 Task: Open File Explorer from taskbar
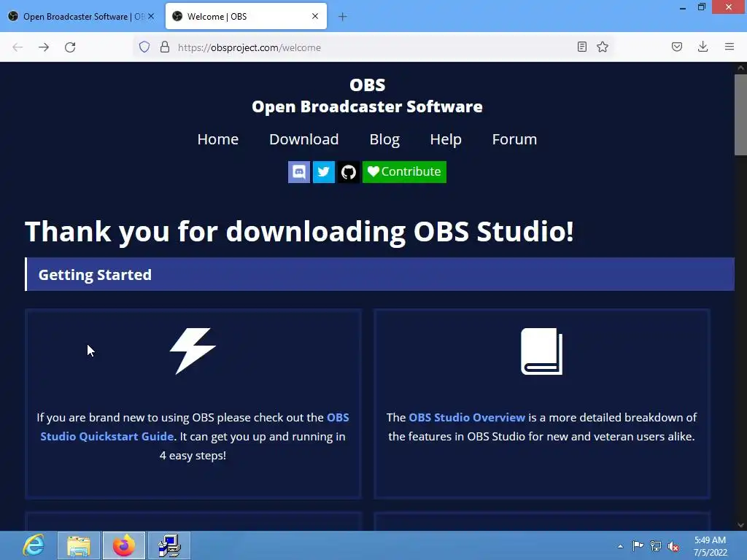coord(79,545)
